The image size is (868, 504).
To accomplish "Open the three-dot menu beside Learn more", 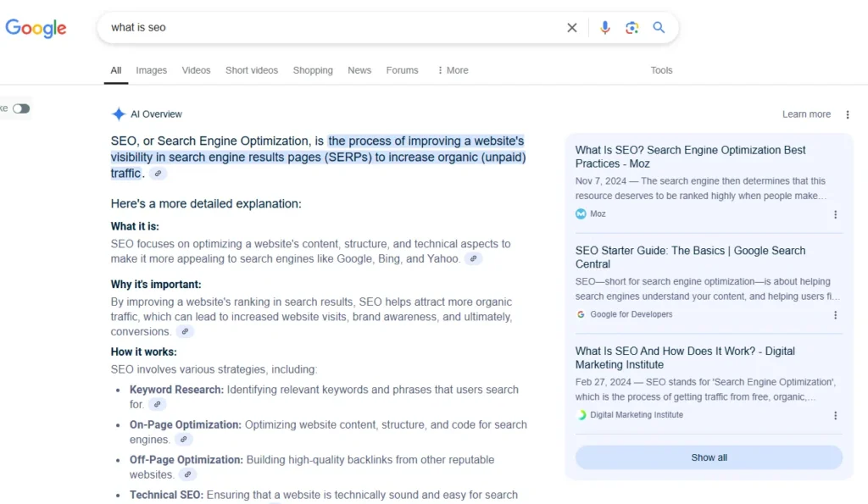I will click(x=847, y=114).
